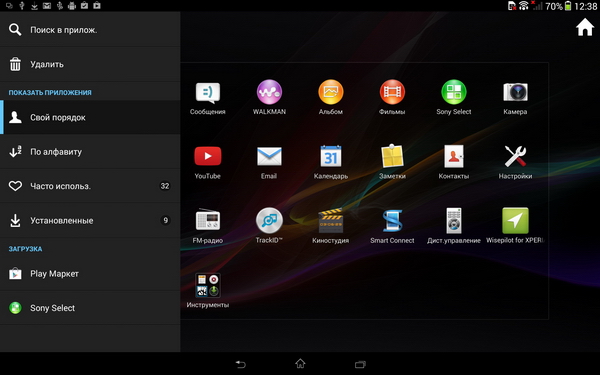Show Установленные installed apps
This screenshot has width=600, height=375.
pos(90,220)
